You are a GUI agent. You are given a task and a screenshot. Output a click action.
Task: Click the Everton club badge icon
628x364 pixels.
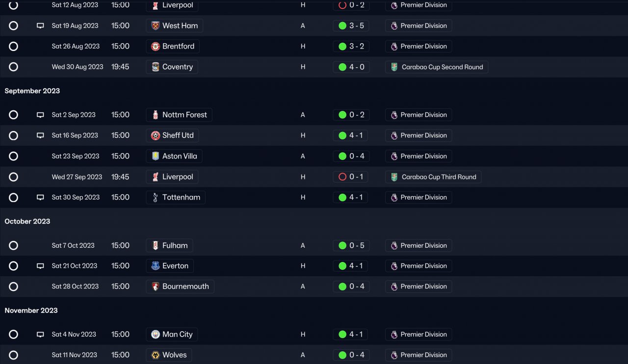tap(156, 266)
